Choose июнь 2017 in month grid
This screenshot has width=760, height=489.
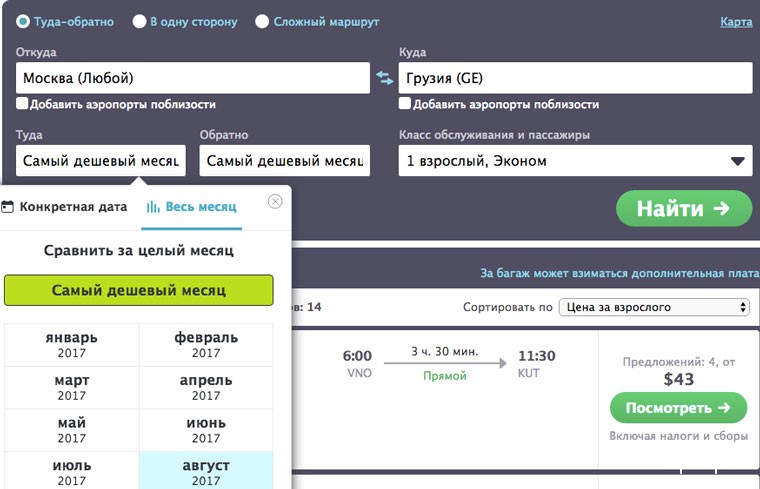pos(206,430)
